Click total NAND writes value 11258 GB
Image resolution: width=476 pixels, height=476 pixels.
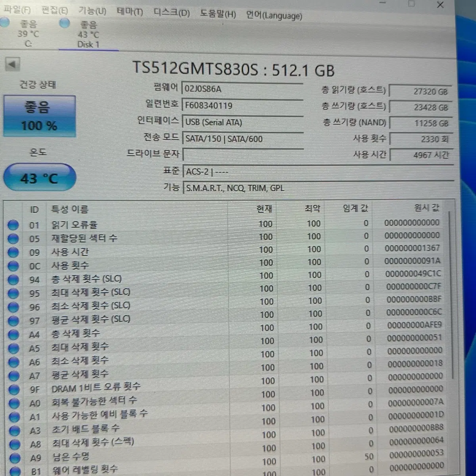tap(421, 123)
